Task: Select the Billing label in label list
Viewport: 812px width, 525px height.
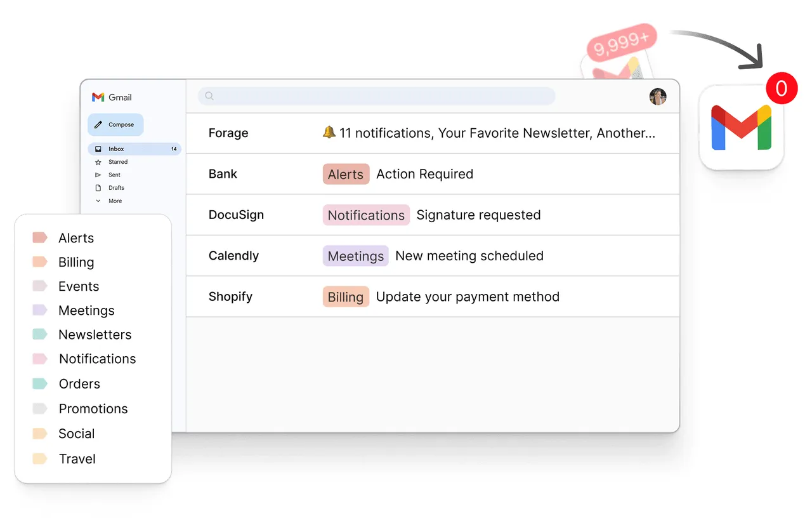Action: [x=63, y=262]
